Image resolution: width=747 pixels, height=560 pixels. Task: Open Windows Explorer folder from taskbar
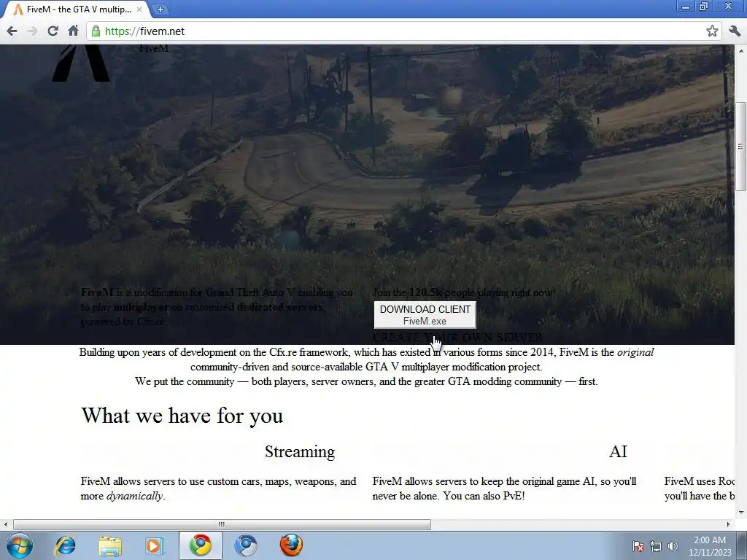(x=110, y=545)
